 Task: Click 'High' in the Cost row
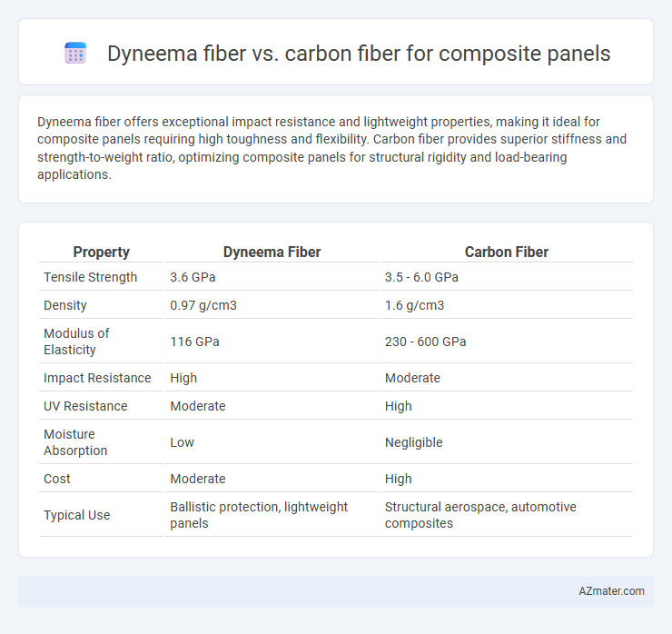tap(398, 479)
